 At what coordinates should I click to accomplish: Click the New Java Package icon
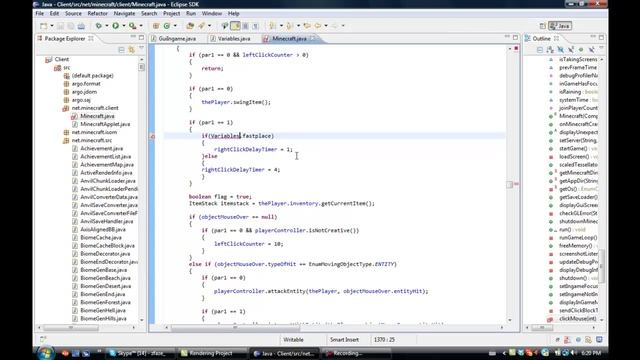click(x=156, y=26)
